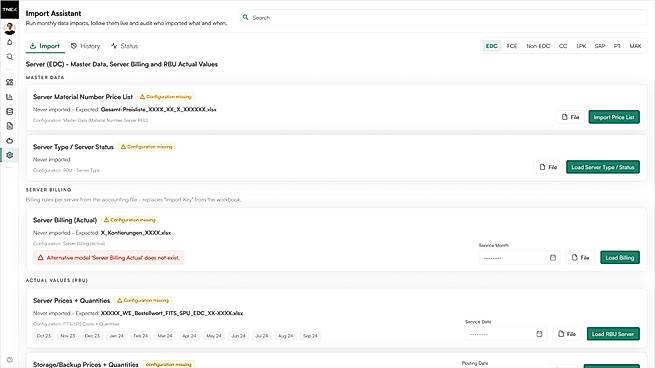Click Configuration missing badge on Server Billing
655x368 pixels.
(130, 220)
